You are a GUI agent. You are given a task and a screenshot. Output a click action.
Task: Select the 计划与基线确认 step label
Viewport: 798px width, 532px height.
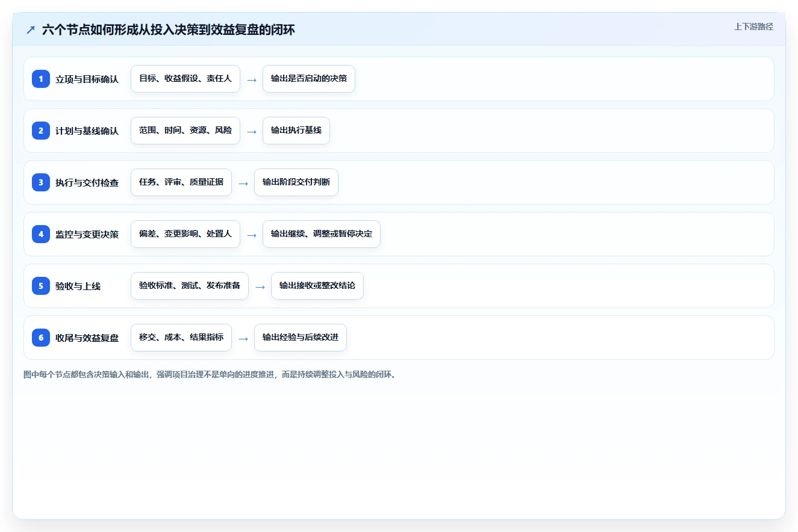(x=87, y=131)
